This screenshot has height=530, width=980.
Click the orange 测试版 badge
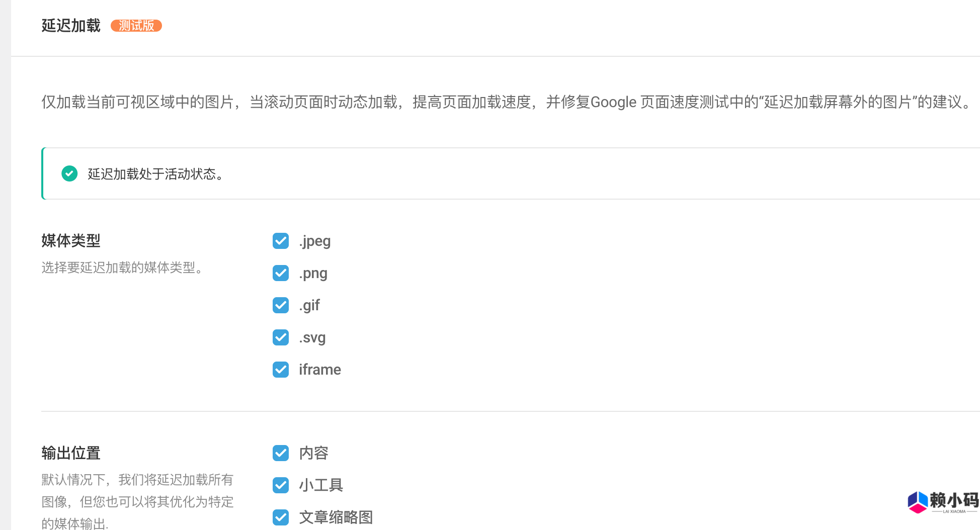click(x=136, y=25)
